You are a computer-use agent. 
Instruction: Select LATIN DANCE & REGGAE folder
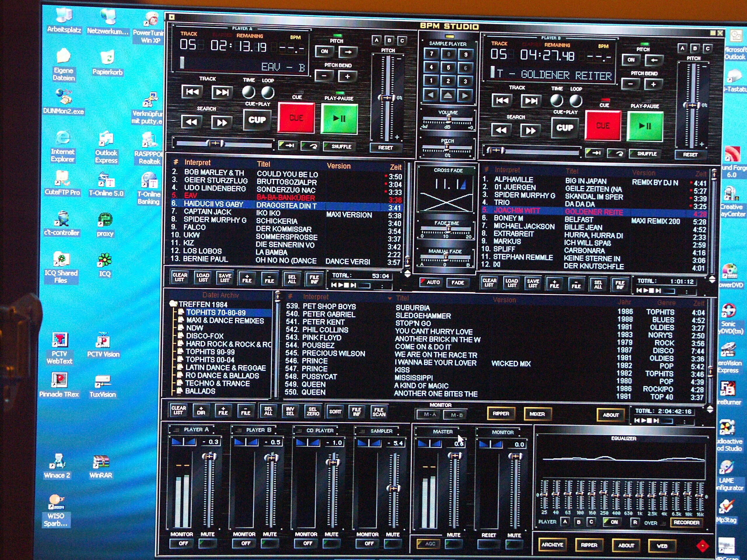point(226,367)
